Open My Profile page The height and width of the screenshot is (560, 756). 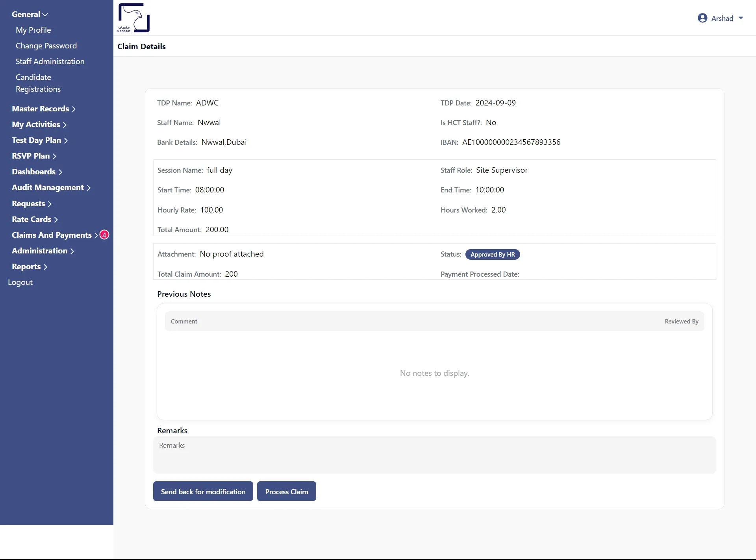tap(33, 30)
